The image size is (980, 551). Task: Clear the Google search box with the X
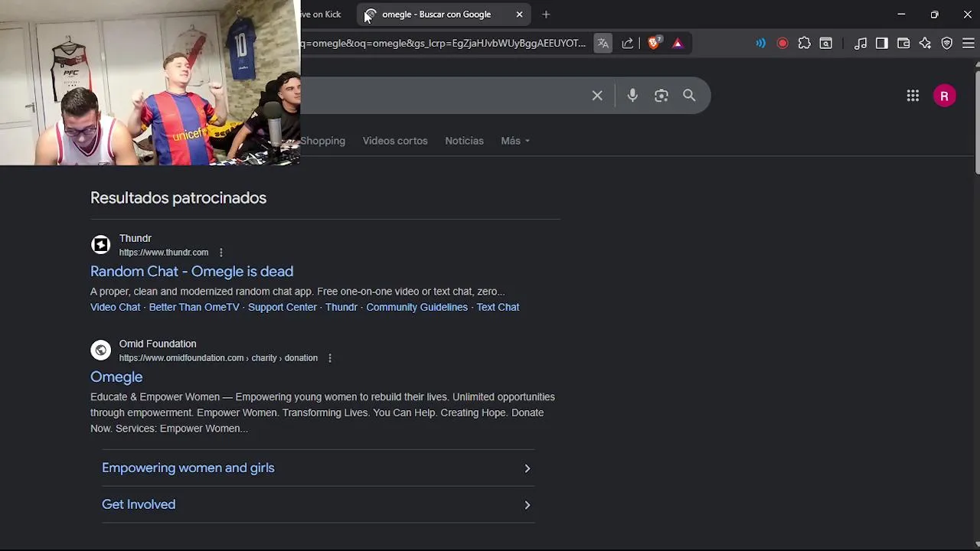click(x=597, y=96)
